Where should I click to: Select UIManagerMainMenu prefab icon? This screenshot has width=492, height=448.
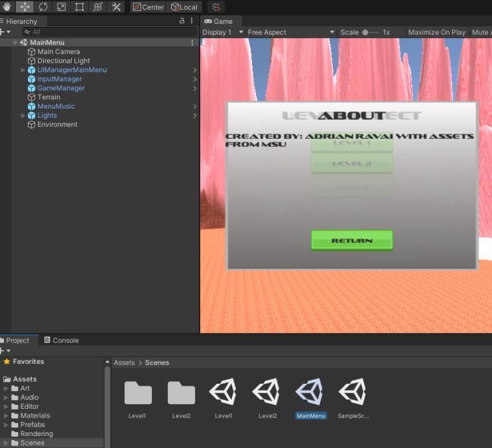tap(31, 70)
